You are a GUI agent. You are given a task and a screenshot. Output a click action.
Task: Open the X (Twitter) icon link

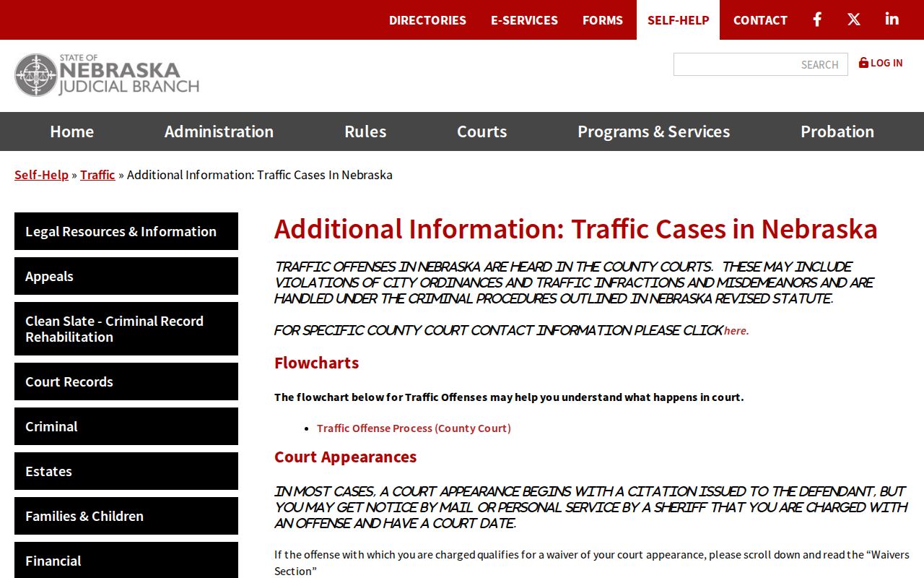coord(854,20)
